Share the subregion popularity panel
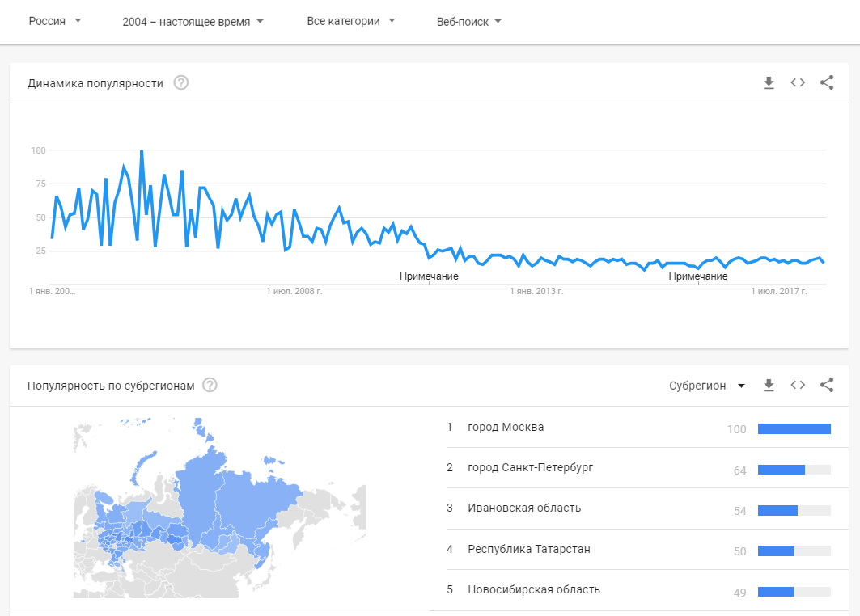Image resolution: width=860 pixels, height=616 pixels. tap(826, 385)
